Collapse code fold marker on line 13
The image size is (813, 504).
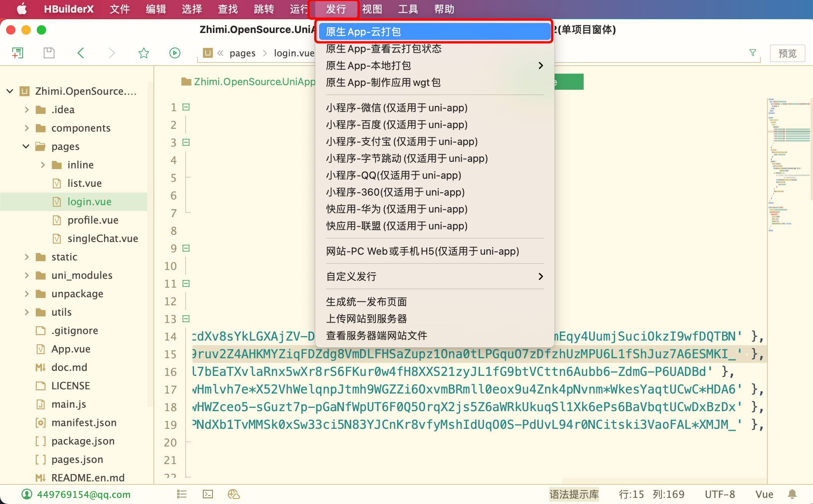pos(186,319)
